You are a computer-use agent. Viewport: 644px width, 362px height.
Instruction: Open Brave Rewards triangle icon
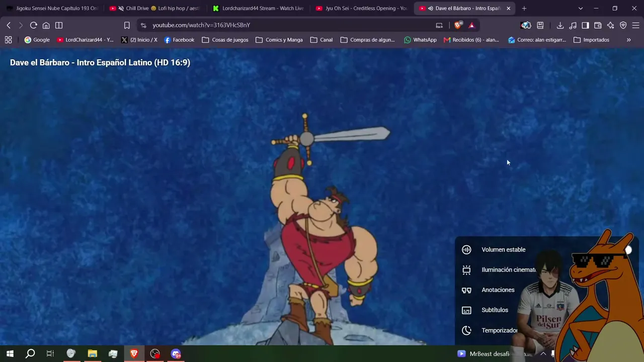click(x=471, y=25)
